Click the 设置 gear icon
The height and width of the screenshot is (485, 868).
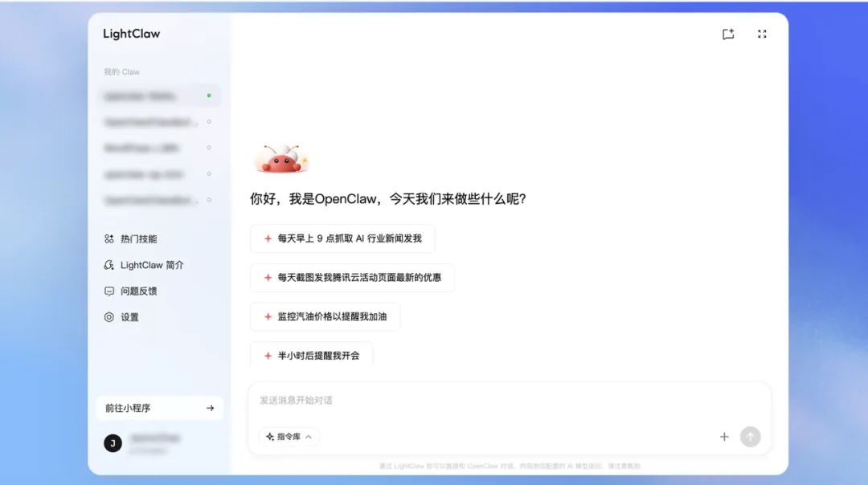[109, 317]
